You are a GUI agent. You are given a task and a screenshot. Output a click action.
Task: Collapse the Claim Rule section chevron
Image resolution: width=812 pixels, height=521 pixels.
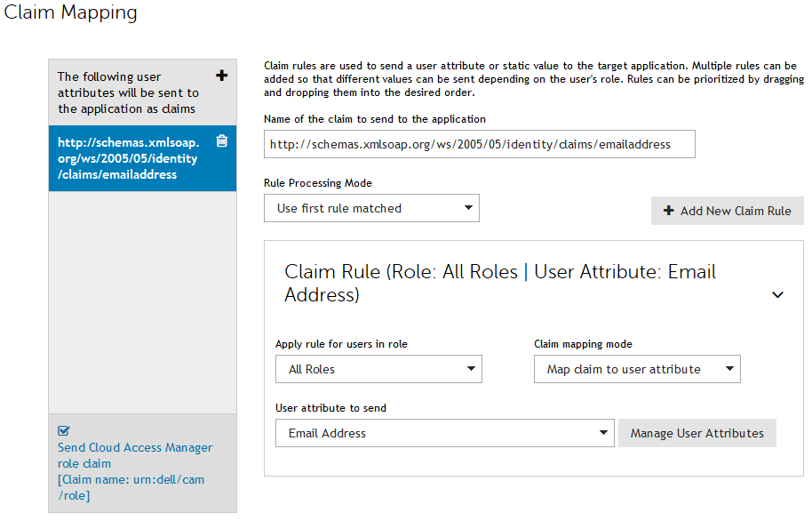pyautogui.click(x=777, y=294)
